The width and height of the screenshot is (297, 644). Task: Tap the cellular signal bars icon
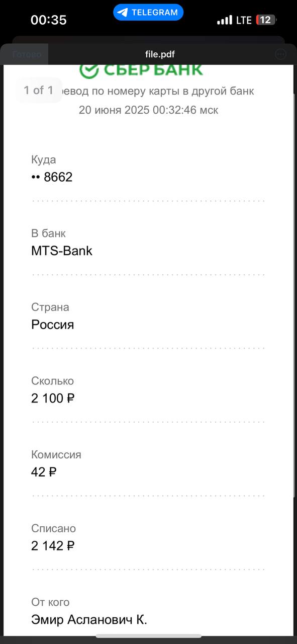[225, 20]
